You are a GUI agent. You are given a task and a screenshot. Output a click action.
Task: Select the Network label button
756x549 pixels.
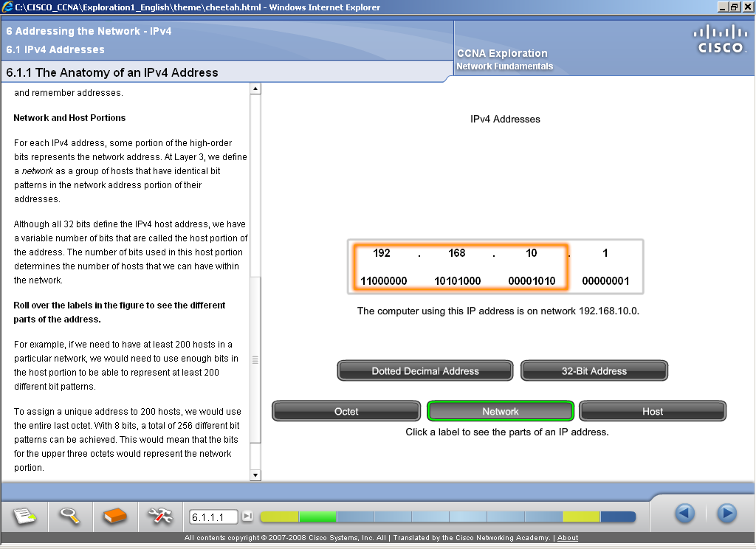coord(501,411)
